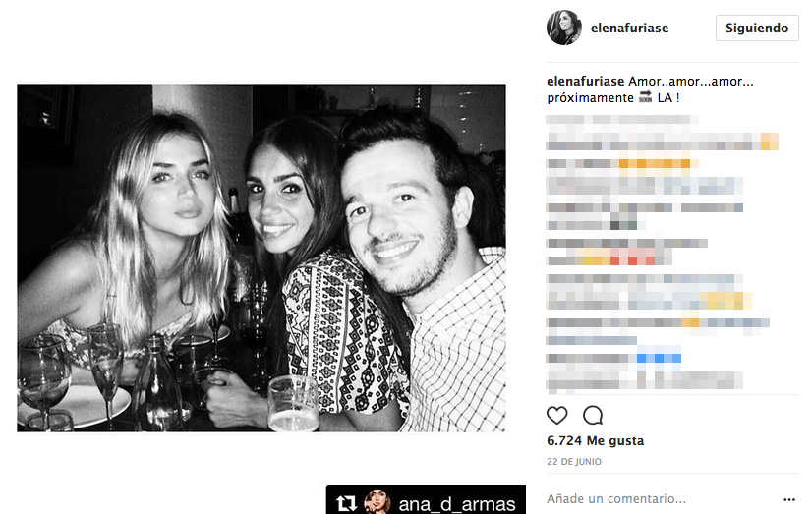Click the caption text Amor..amor...amor
Image resolution: width=812 pixels, height=514 pixels.
tap(691, 82)
